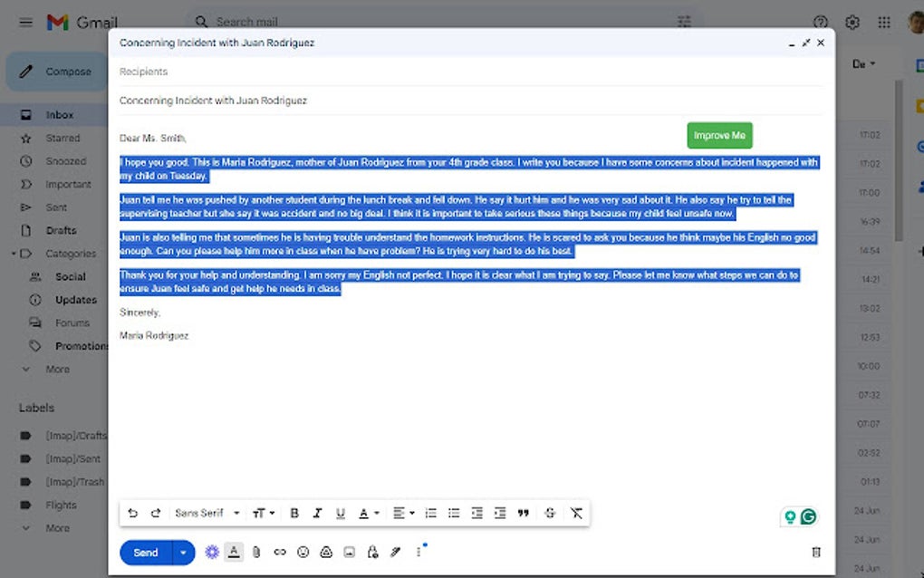Insert a file from Google Drive

pyautogui.click(x=326, y=552)
